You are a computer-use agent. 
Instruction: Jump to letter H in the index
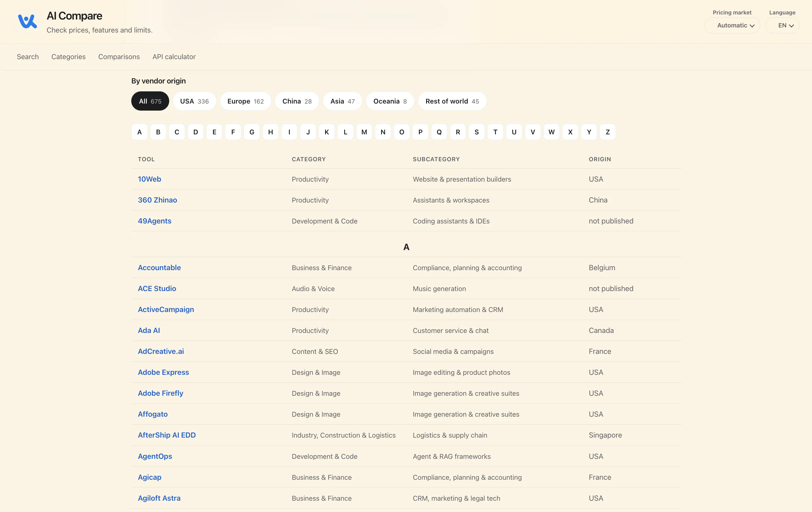point(270,132)
